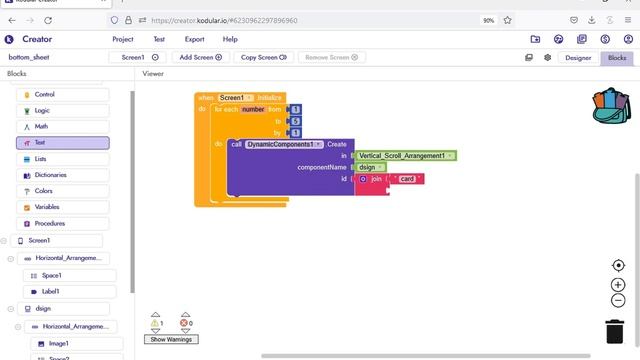The width and height of the screenshot is (640, 360).
Task: Select the Space1 component in tree
Action: click(x=69, y=276)
